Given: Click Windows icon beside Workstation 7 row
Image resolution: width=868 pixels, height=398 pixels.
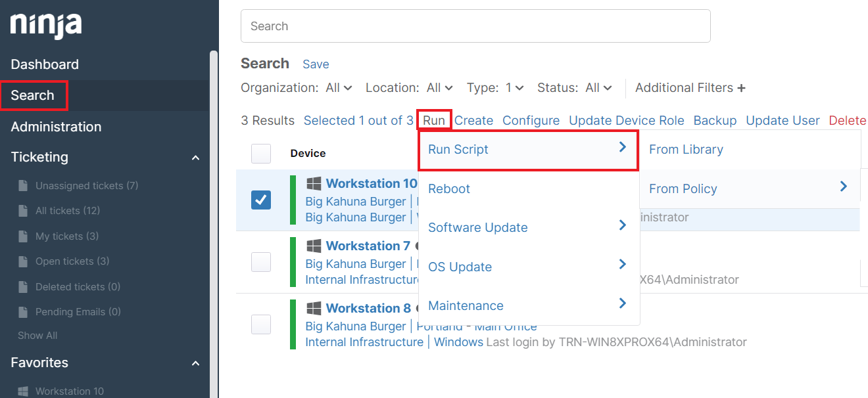Looking at the screenshot, I should 314,246.
